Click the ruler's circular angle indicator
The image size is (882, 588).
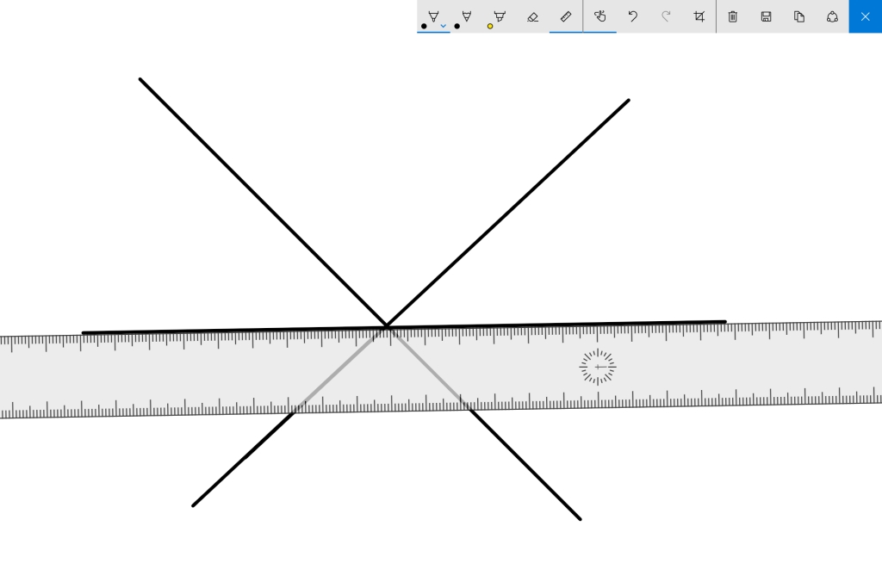[x=598, y=367]
